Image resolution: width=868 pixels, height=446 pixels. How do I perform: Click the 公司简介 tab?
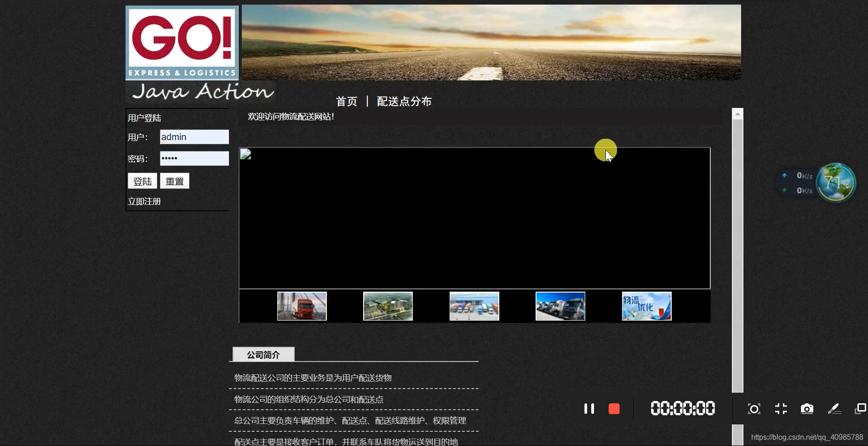(263, 354)
